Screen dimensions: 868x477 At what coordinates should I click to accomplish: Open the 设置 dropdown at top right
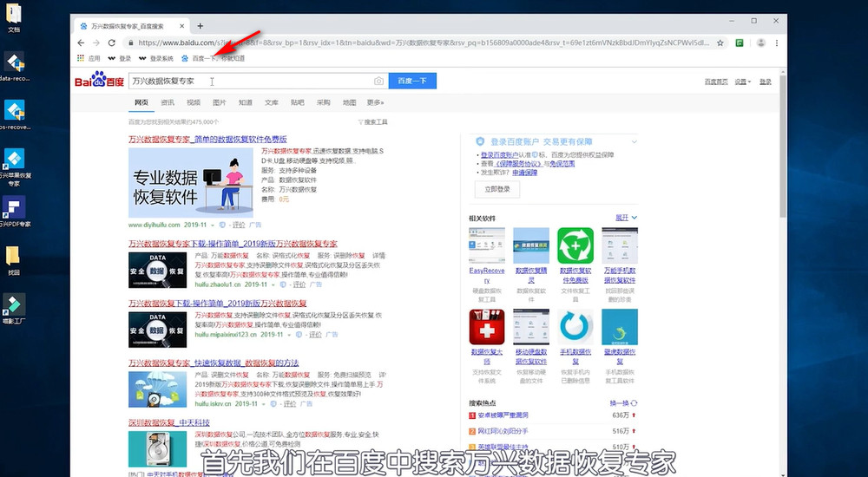pos(742,82)
